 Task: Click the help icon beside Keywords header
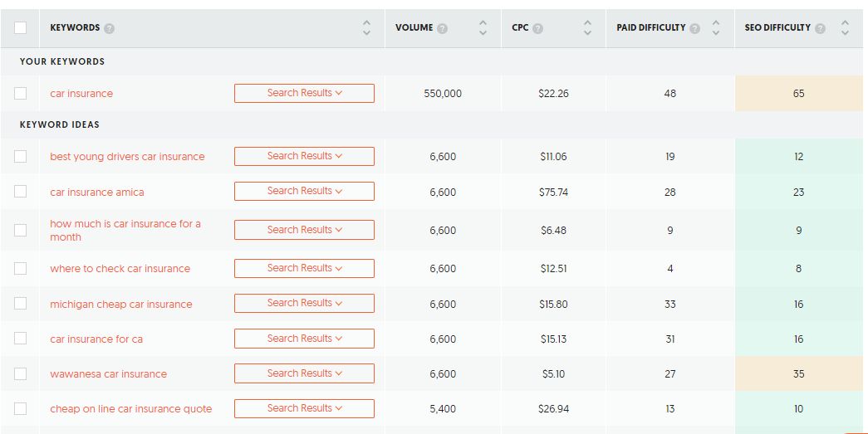(110, 28)
